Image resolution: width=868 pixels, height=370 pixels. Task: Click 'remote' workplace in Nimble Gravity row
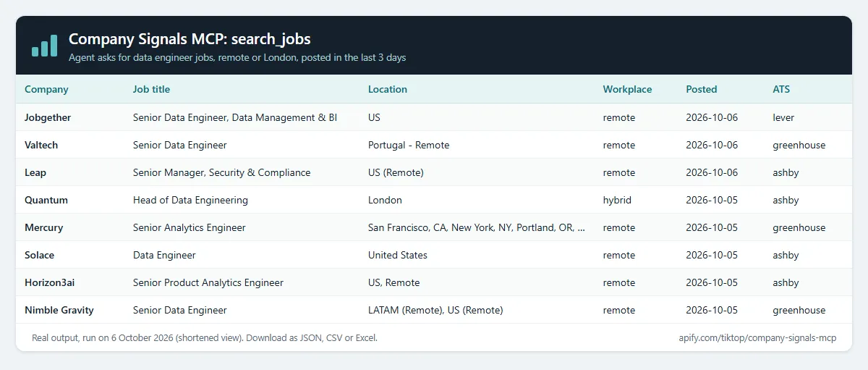619,310
